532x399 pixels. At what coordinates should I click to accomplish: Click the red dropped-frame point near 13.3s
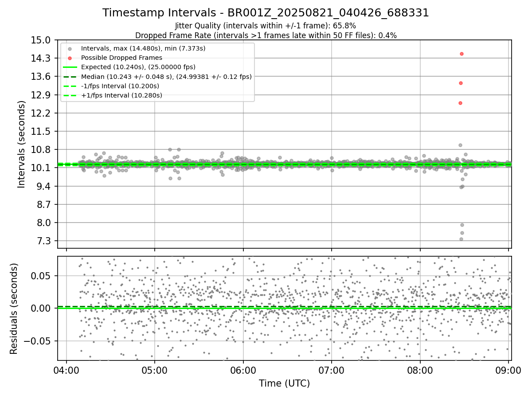(461, 83)
